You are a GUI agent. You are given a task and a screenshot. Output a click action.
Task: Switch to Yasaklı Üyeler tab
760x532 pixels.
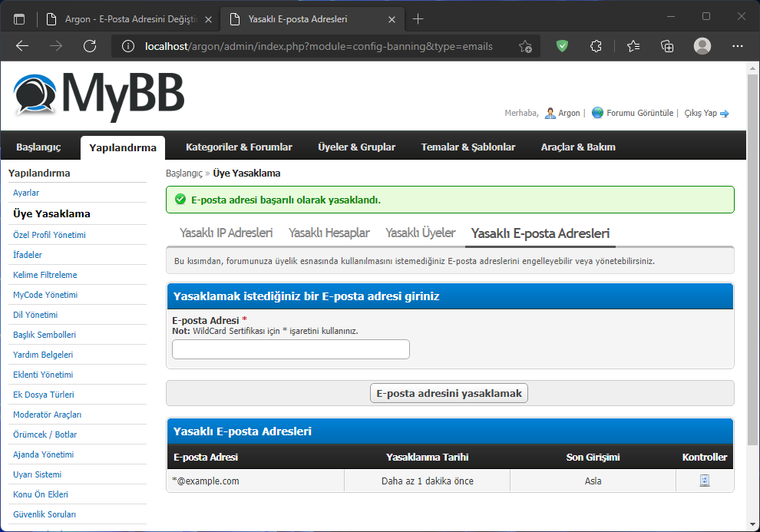click(420, 233)
